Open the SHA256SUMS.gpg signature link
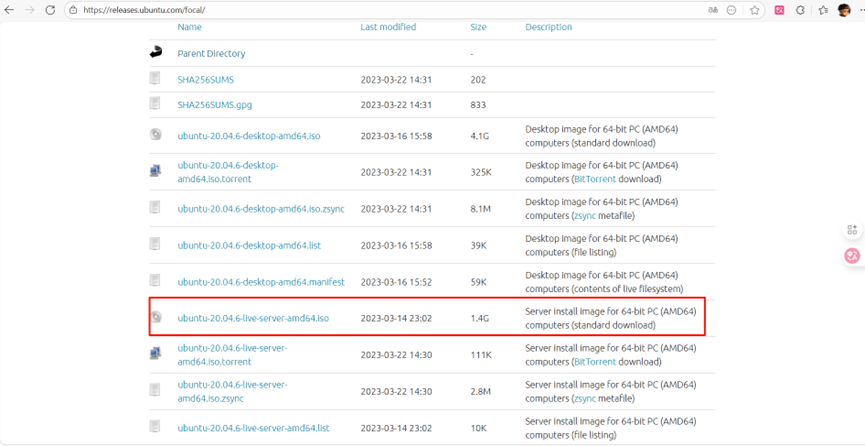Viewport: 865px width, 446px height. click(213, 105)
